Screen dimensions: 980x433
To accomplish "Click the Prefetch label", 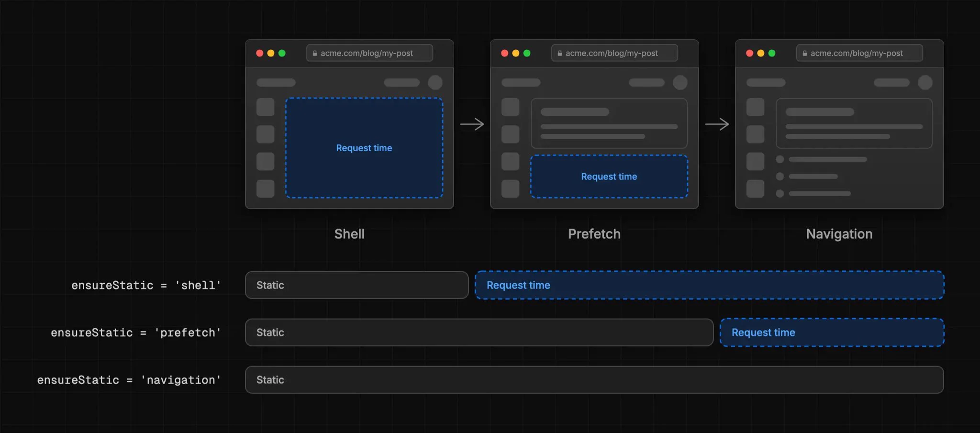I will tap(594, 234).
